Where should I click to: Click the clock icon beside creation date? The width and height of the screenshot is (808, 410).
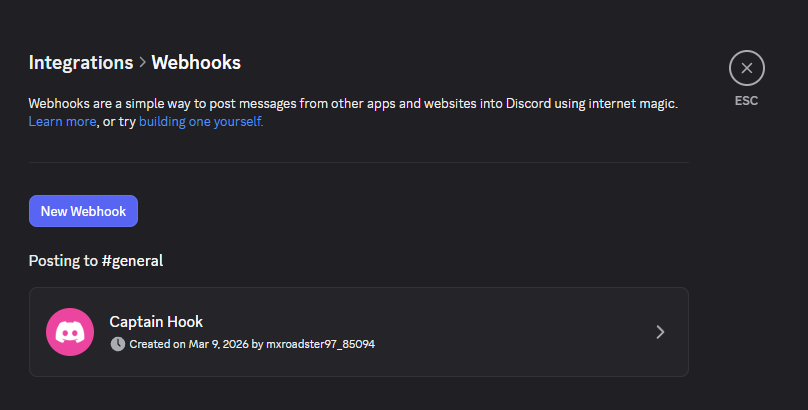[118, 344]
